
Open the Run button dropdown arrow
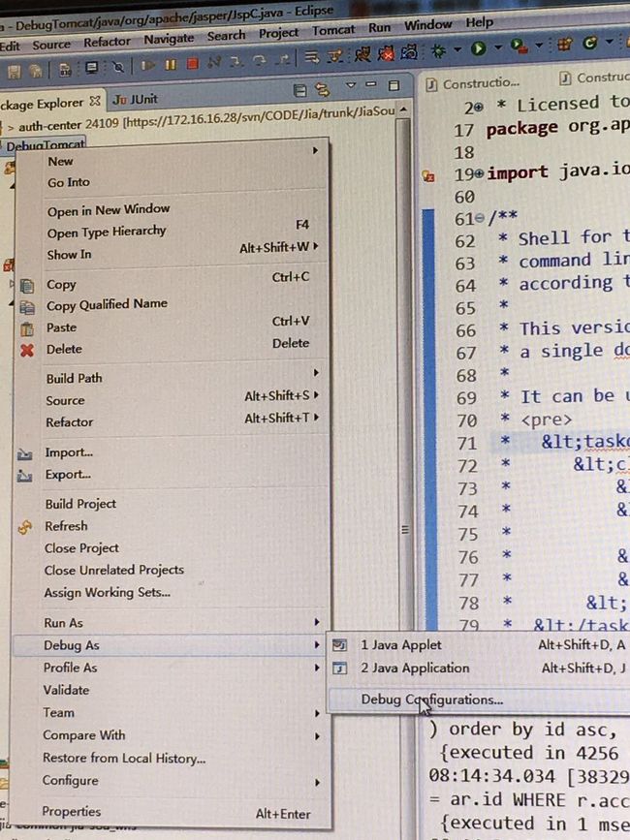[497, 47]
